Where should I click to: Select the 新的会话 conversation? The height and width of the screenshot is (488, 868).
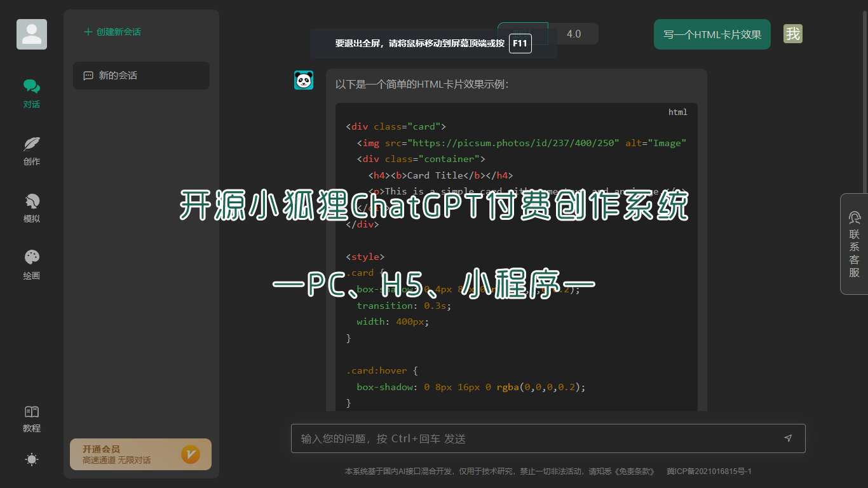pos(141,76)
